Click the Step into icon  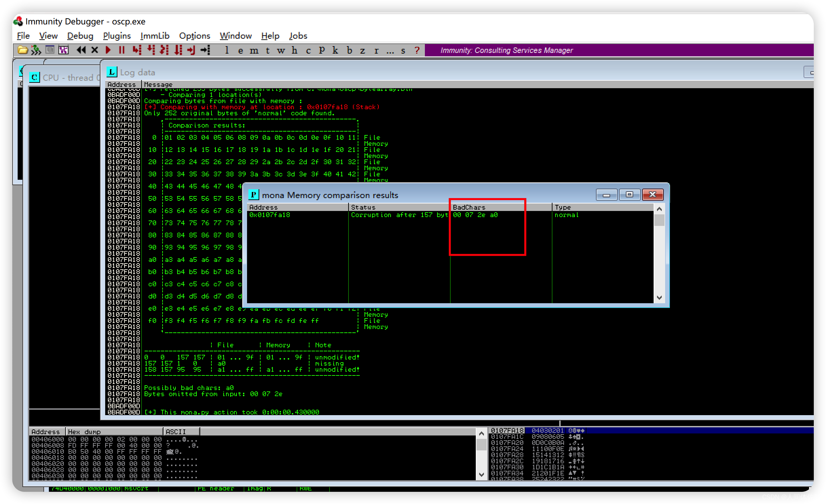tap(136, 50)
